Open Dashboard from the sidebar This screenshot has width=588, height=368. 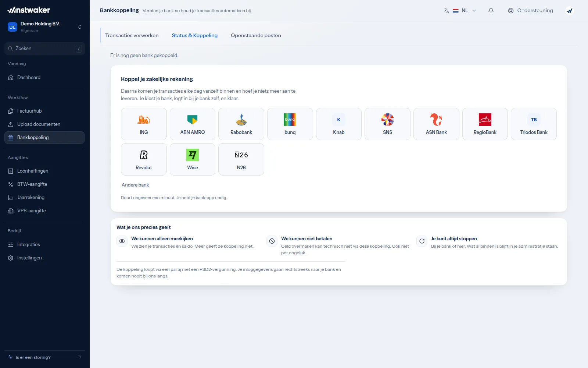(44, 77)
